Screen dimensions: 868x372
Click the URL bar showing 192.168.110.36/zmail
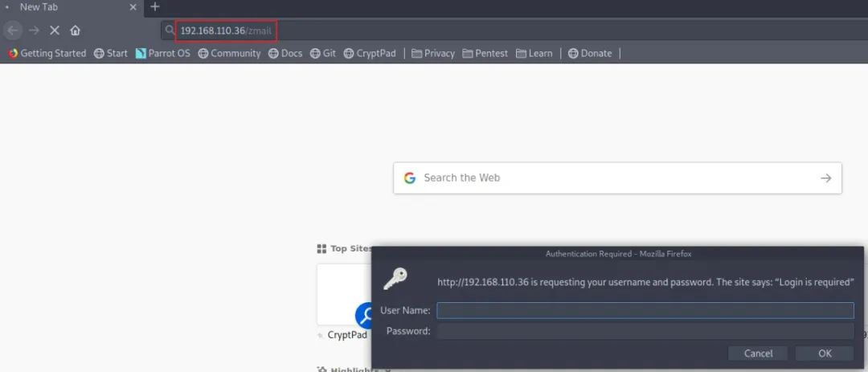pos(515,31)
